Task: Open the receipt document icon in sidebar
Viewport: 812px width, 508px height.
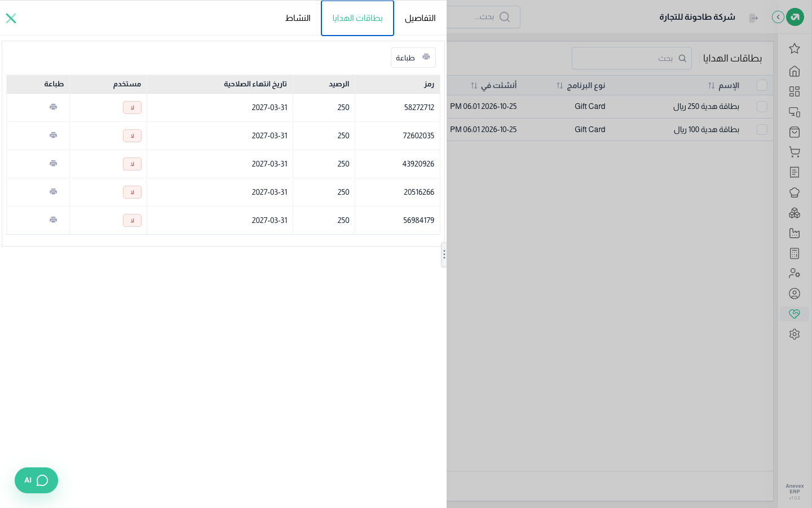Action: point(795,172)
